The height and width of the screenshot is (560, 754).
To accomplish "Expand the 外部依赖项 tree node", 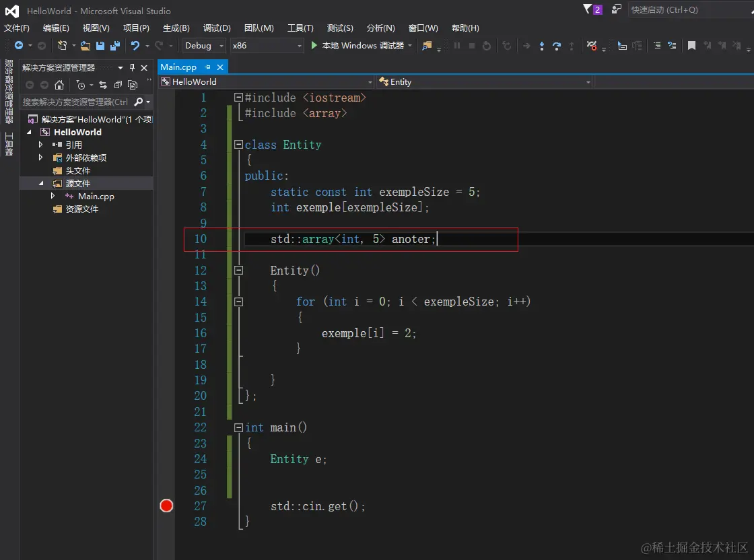I will tap(41, 157).
